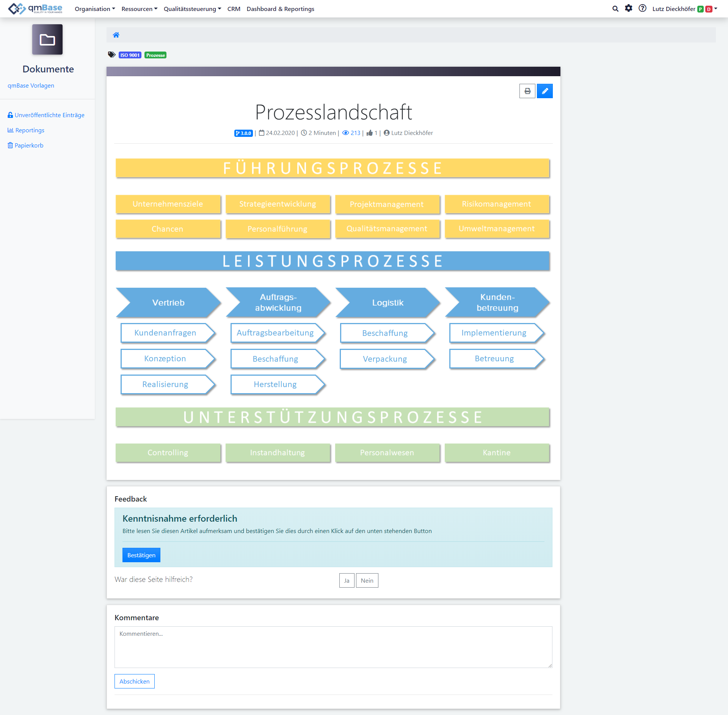
Task: Click the Auftragsabwicklung arrow
Action: pos(278,303)
